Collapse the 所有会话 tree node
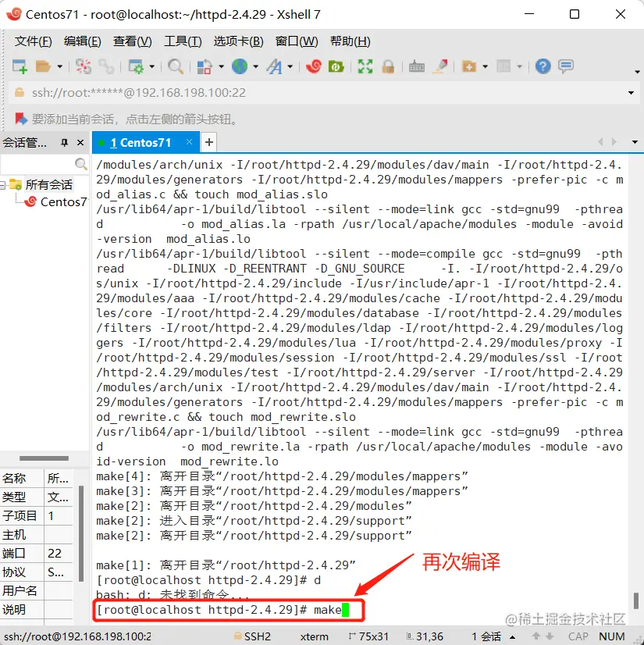This screenshot has width=644, height=645. click(x=3, y=186)
